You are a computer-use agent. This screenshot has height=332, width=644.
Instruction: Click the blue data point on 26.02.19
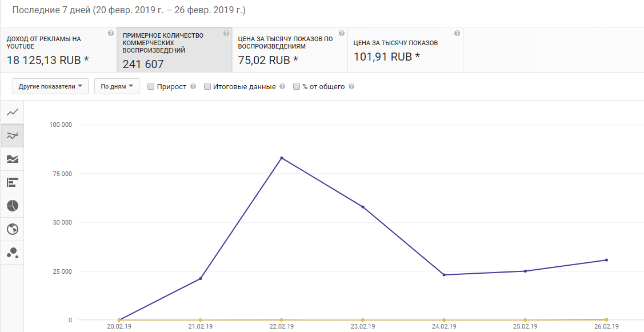tap(606, 260)
